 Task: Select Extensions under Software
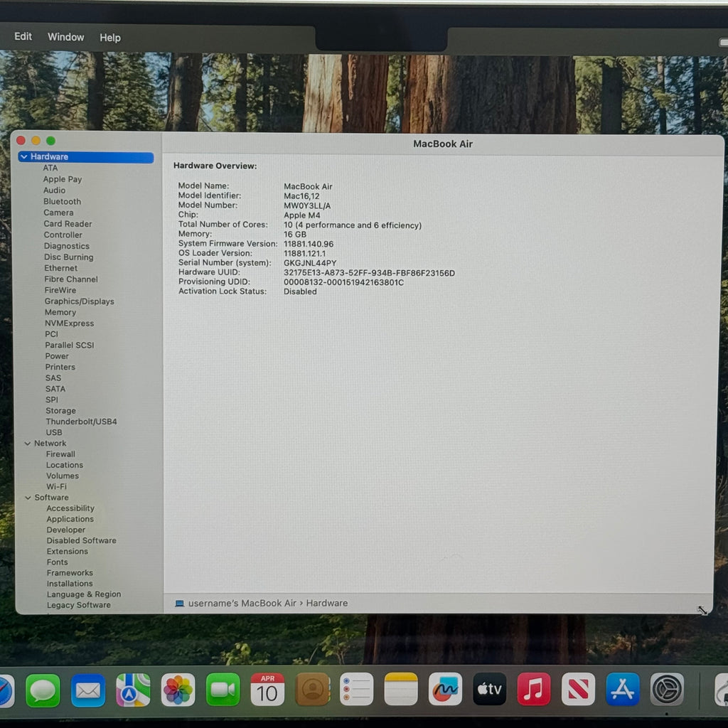(68, 551)
